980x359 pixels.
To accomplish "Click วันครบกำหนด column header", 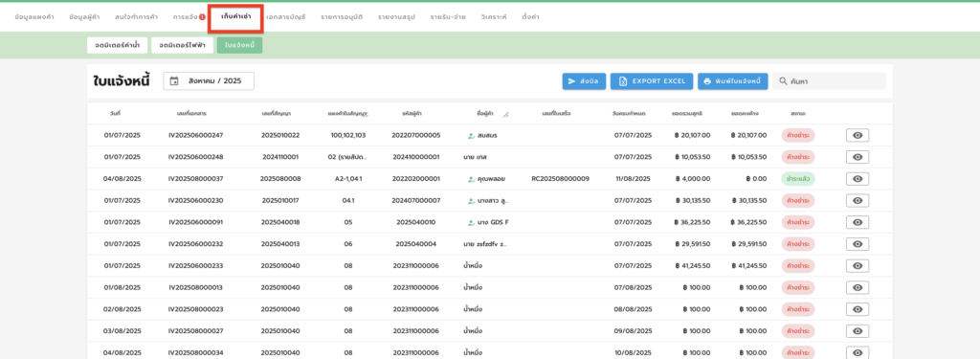I will pos(629,114).
